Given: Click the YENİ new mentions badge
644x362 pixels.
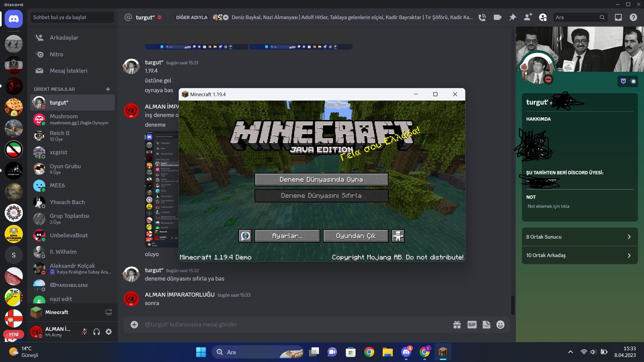Looking at the screenshot, I should click(14, 335).
